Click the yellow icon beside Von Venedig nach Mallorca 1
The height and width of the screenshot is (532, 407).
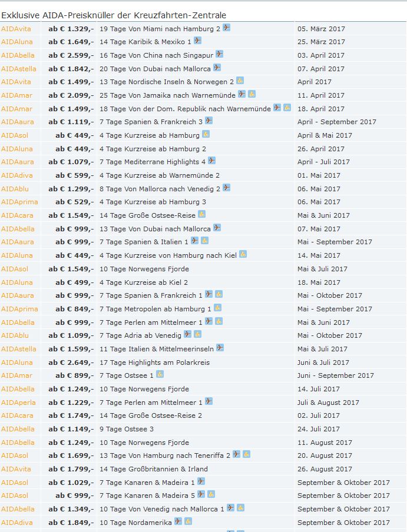(x=240, y=507)
